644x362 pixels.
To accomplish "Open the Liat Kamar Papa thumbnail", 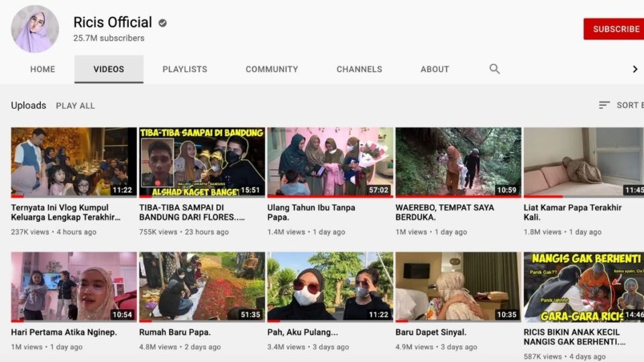I will (x=584, y=162).
